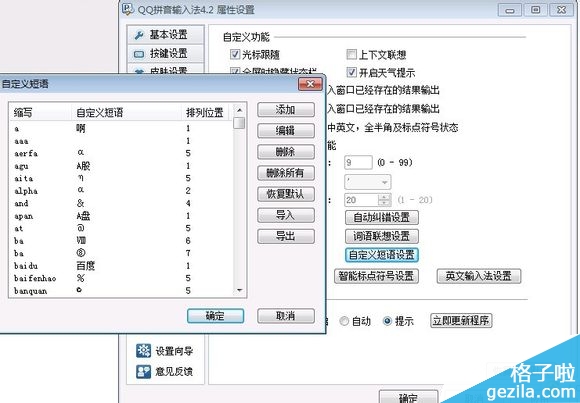
Task: Close the 自定义短语 dialog
Action: point(310,84)
